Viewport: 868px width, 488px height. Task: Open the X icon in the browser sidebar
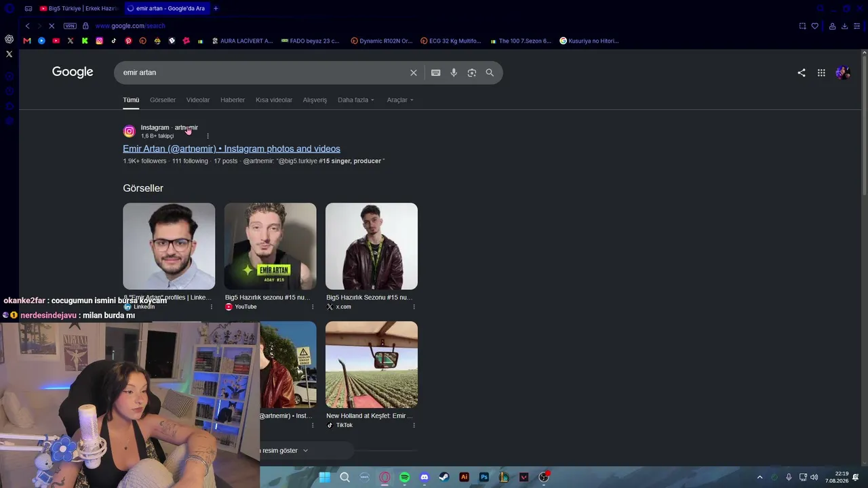click(x=9, y=54)
